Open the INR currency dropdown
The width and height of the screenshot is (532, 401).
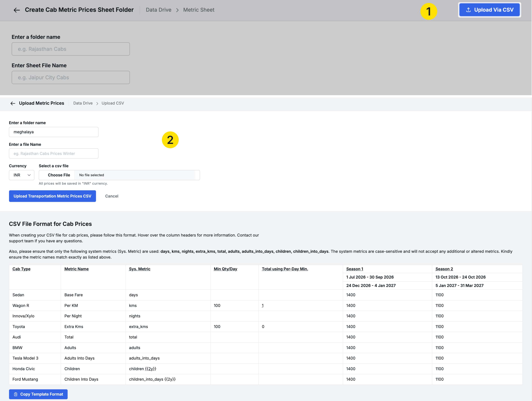[x=21, y=175]
